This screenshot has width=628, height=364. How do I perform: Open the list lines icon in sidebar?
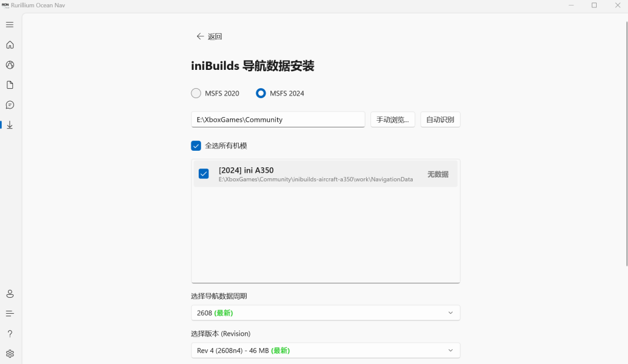click(10, 314)
